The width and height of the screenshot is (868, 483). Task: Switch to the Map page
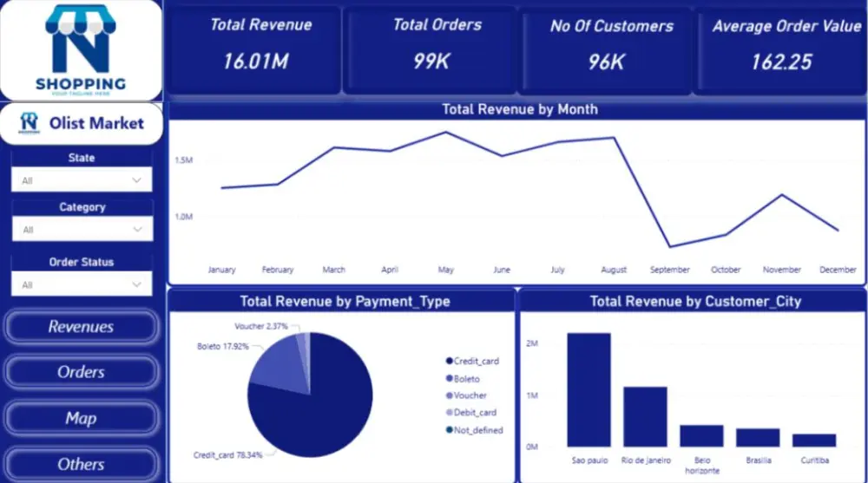click(x=82, y=418)
